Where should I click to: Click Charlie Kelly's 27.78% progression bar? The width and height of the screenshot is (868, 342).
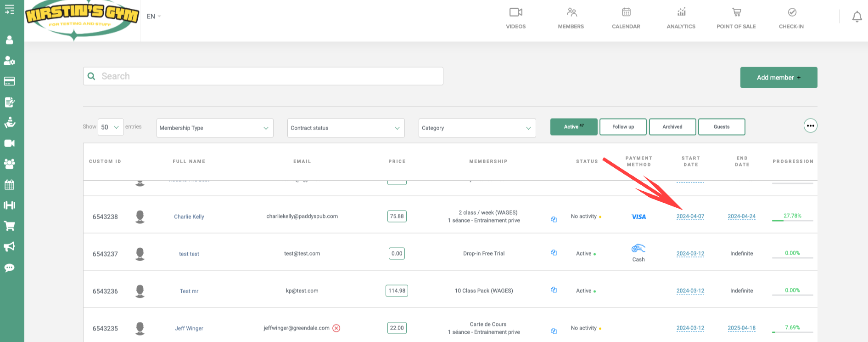click(x=792, y=220)
